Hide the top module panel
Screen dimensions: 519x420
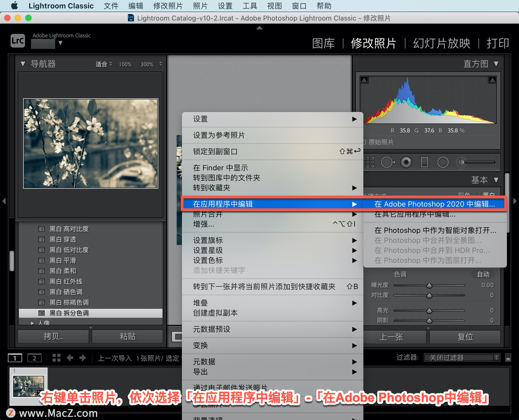click(x=259, y=28)
